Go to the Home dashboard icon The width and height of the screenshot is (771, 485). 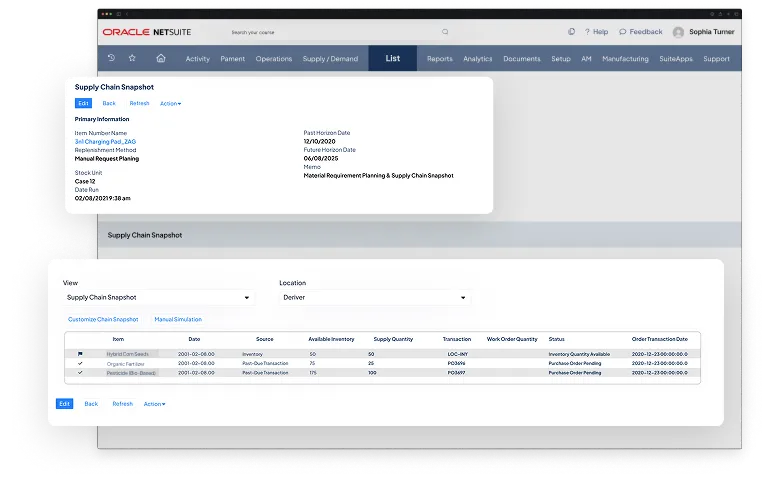(x=161, y=58)
